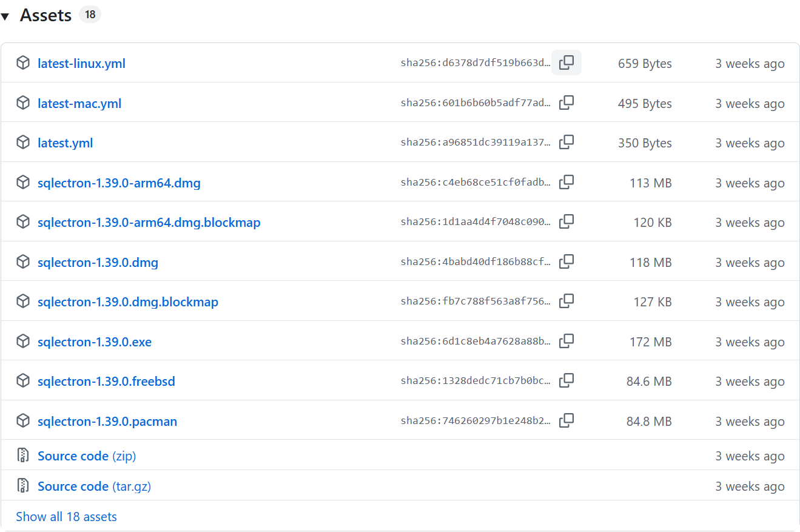Click package icon beside sqlectron-1.39.0.pacman

(x=23, y=420)
